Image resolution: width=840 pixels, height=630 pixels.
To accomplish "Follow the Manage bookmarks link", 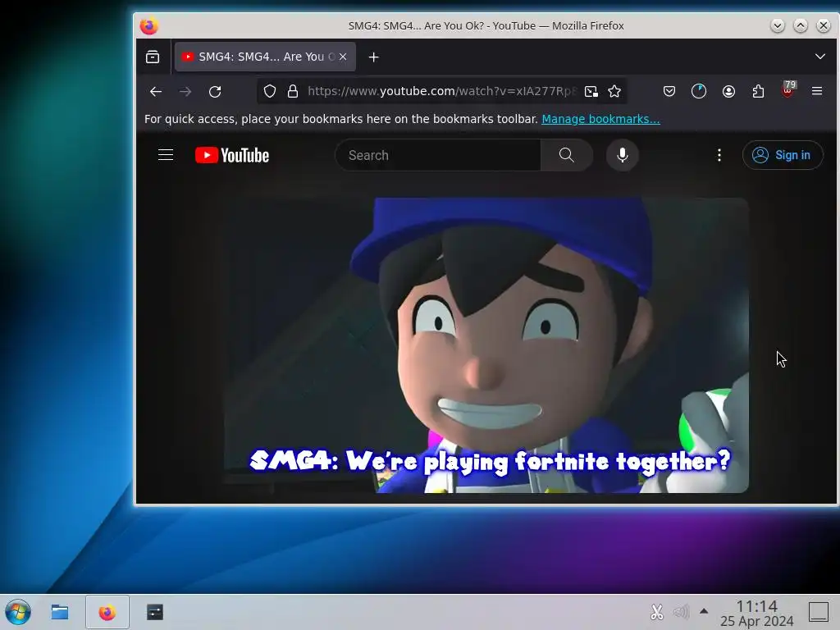I will pos(600,119).
